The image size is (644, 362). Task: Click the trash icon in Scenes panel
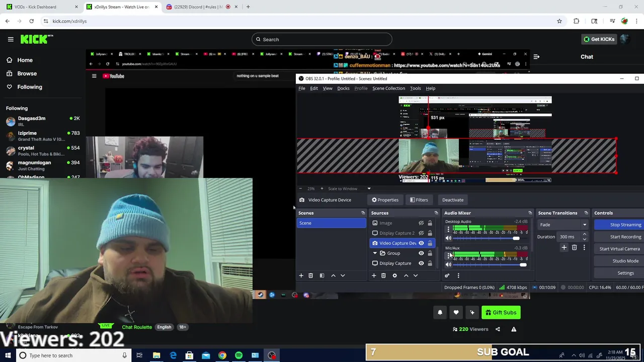point(310,276)
